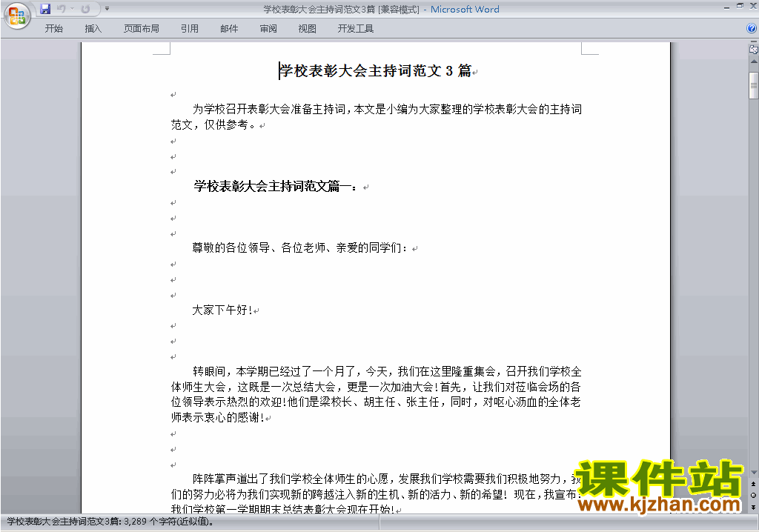This screenshot has width=759, height=532.
Task: Click the text 师表示衷心的感谢!
Action: point(218,417)
